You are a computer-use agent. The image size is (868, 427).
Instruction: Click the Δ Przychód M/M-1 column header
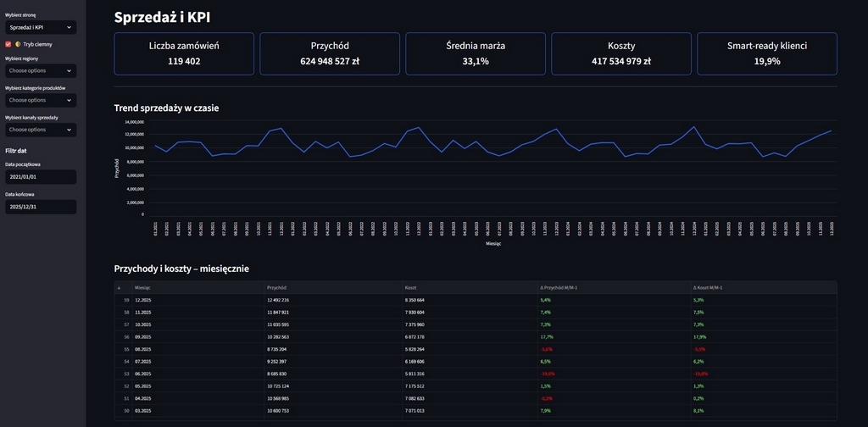612,287
